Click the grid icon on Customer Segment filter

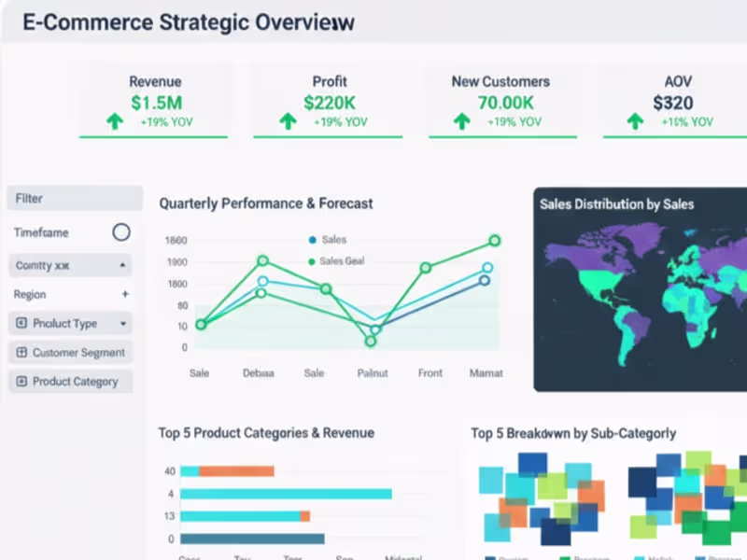click(x=21, y=353)
